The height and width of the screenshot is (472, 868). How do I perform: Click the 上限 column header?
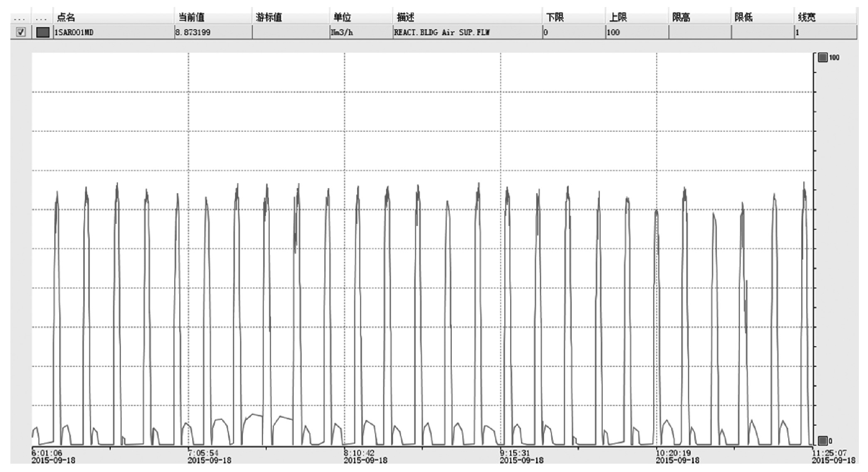click(618, 17)
